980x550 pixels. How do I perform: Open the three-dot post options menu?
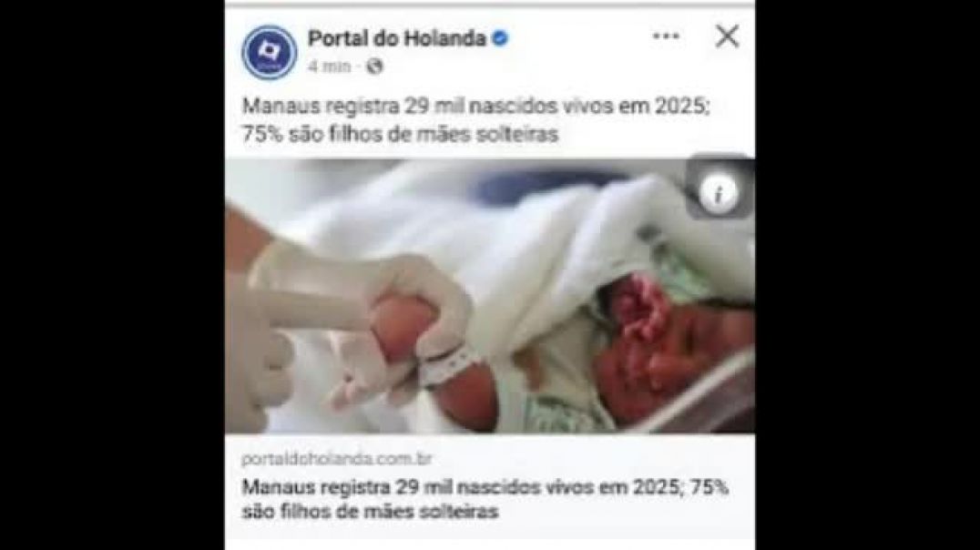(666, 36)
